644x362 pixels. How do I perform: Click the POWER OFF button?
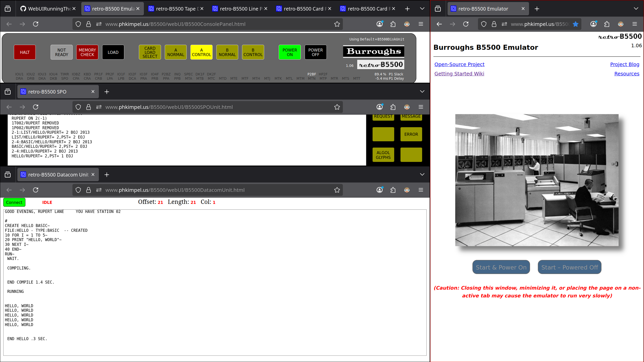coord(315,52)
